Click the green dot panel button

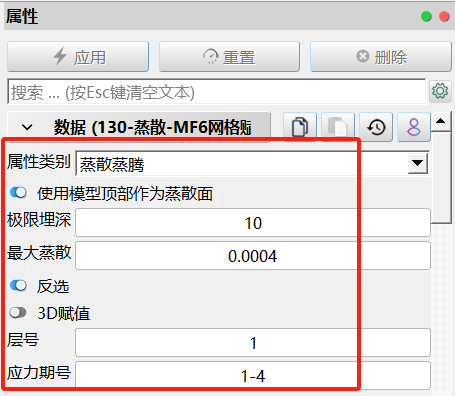[x=426, y=16]
